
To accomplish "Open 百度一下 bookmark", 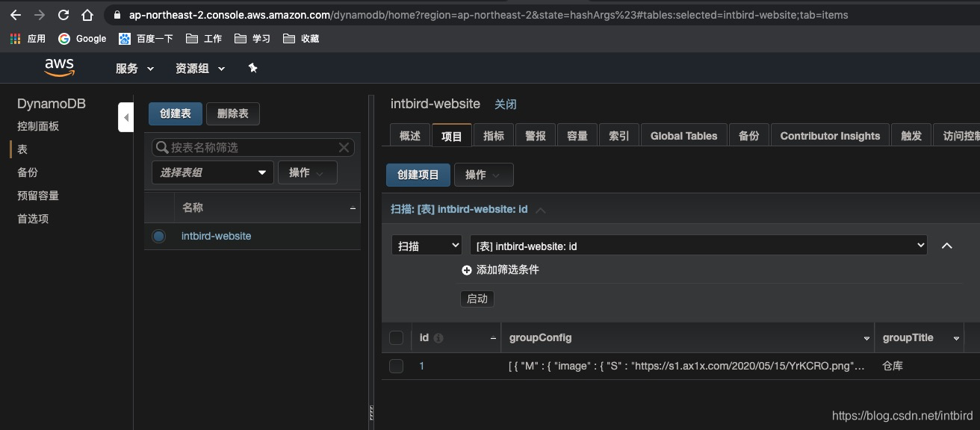I will (x=146, y=38).
